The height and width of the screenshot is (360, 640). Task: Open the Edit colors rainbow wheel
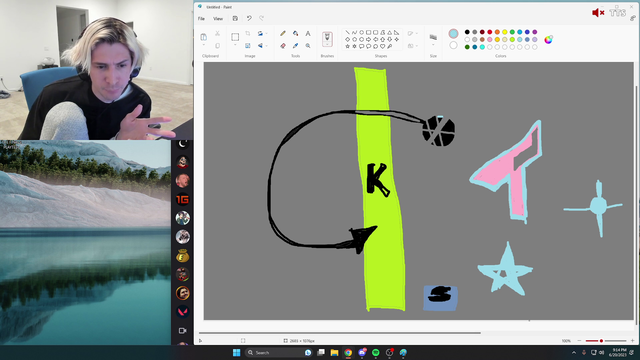pos(549,40)
